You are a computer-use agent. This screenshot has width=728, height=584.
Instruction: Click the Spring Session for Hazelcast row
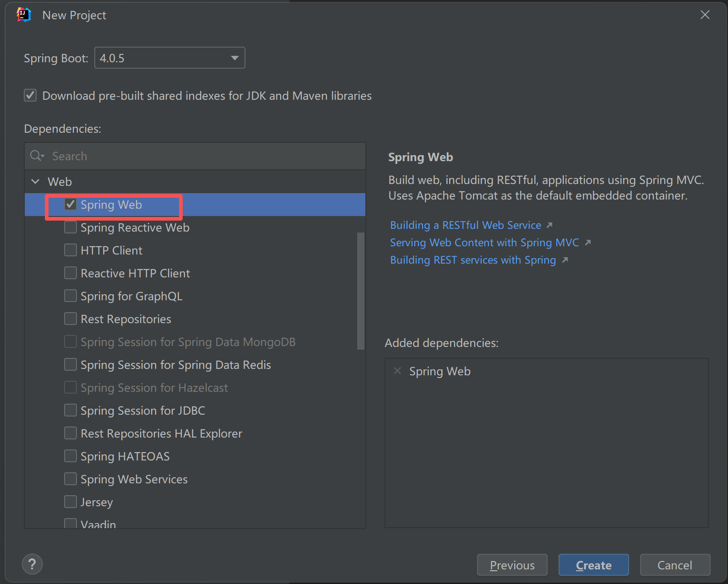pos(195,388)
